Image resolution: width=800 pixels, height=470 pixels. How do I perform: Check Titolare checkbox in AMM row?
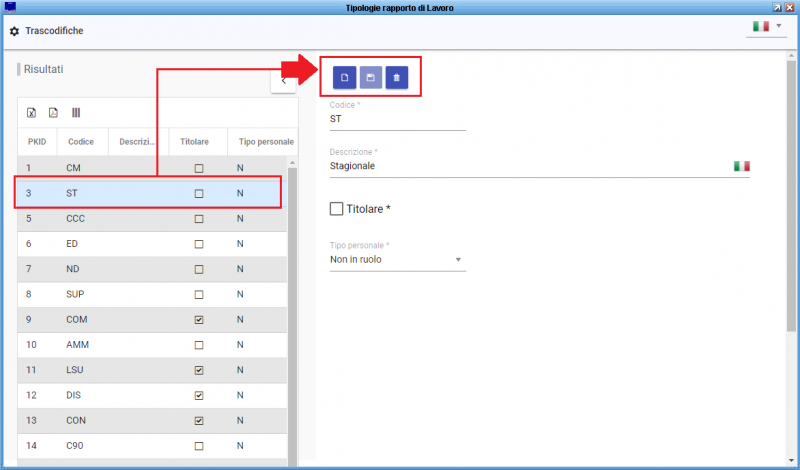[199, 345]
